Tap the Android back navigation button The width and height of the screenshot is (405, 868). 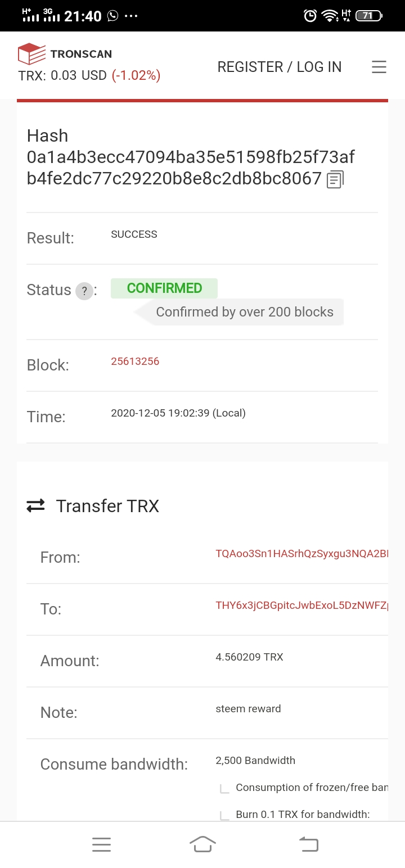[308, 844]
